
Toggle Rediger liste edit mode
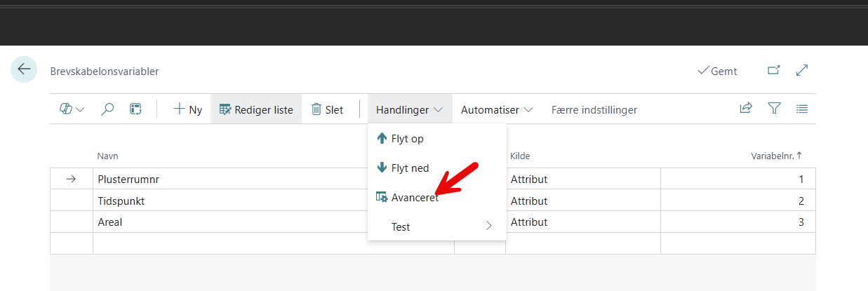[x=256, y=109]
